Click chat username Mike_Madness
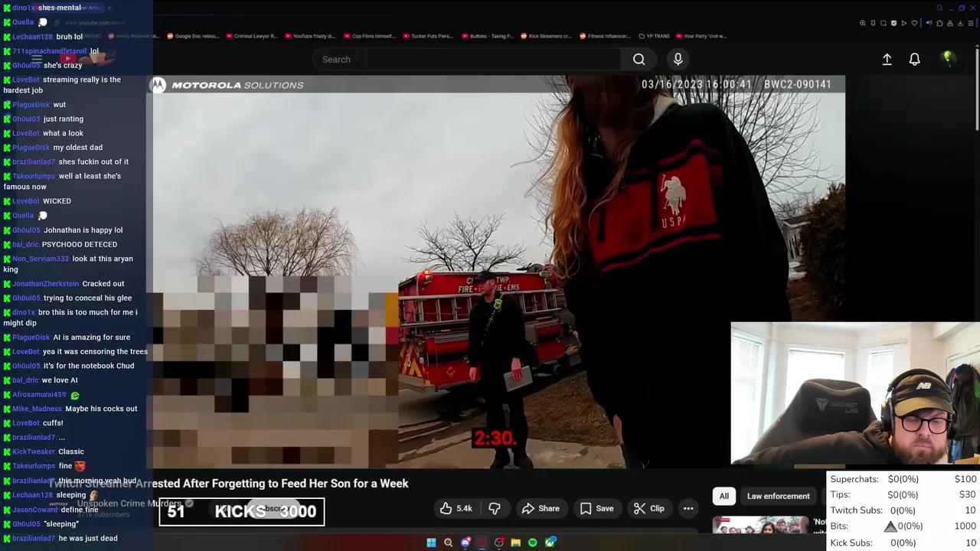Screen dimensions: 980x551 pyautogui.click(x=37, y=409)
